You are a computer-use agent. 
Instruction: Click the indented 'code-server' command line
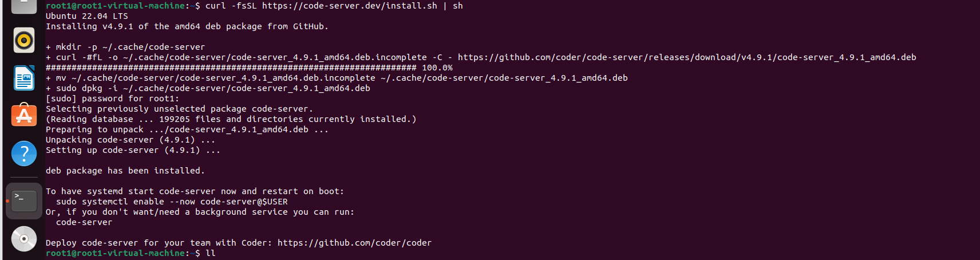(x=84, y=222)
